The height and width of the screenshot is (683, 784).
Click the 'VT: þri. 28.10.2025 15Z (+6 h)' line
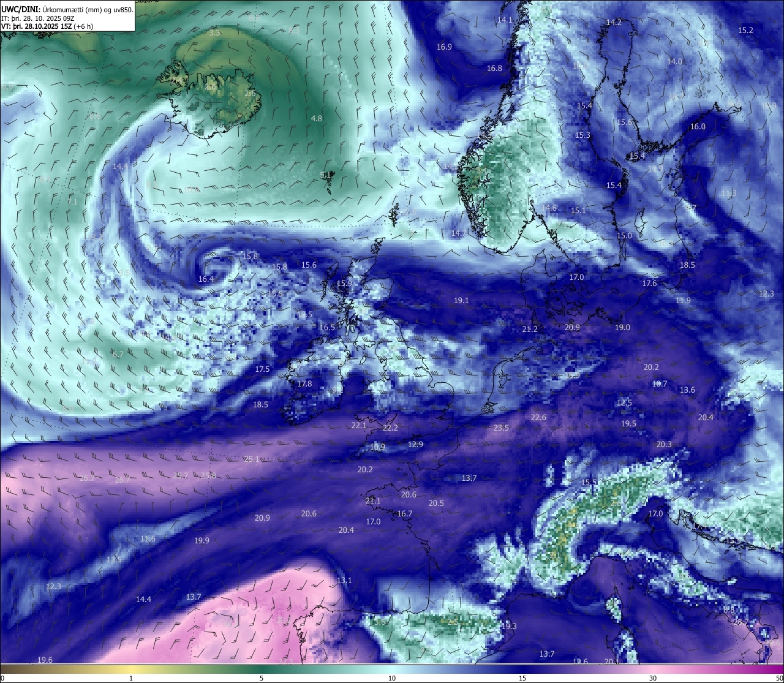tap(47, 26)
